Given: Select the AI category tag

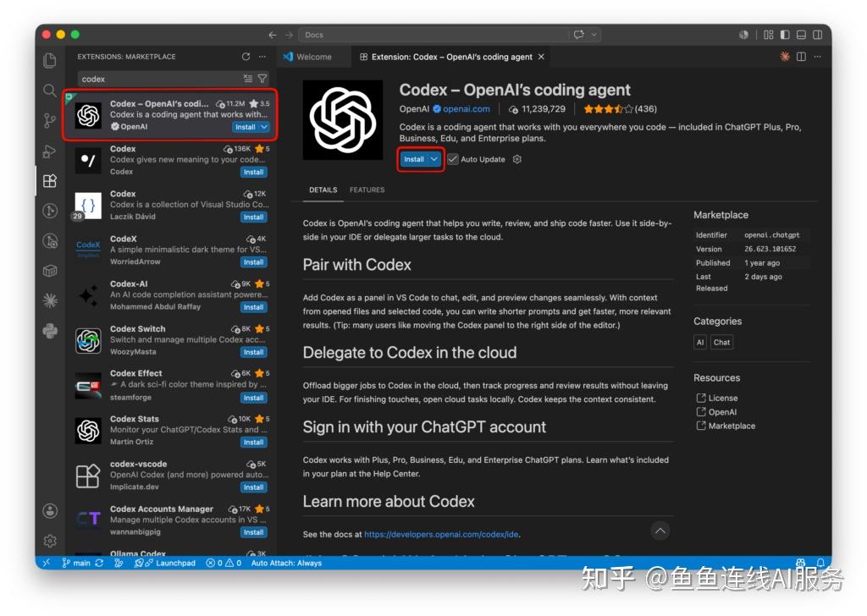Looking at the screenshot, I should pyautogui.click(x=700, y=342).
